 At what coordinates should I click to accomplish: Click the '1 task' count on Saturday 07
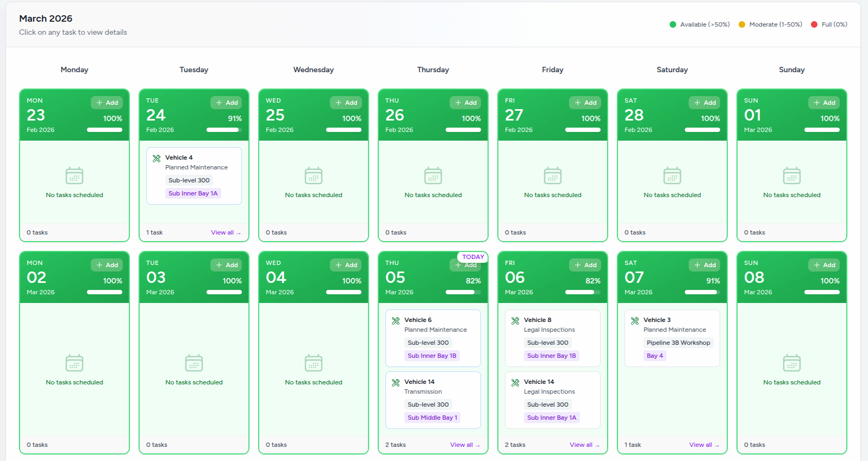click(x=633, y=445)
